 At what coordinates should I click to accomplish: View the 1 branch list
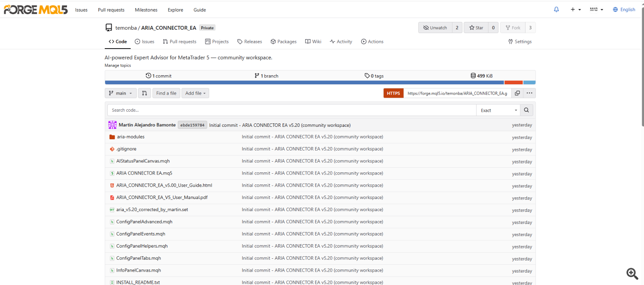(266, 76)
